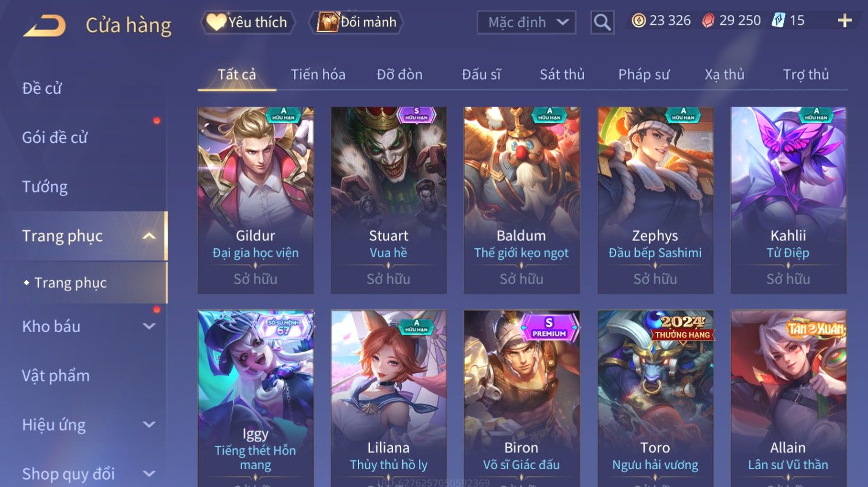The width and height of the screenshot is (868, 487).
Task: Open search with the magnifier icon
Action: coord(602,22)
